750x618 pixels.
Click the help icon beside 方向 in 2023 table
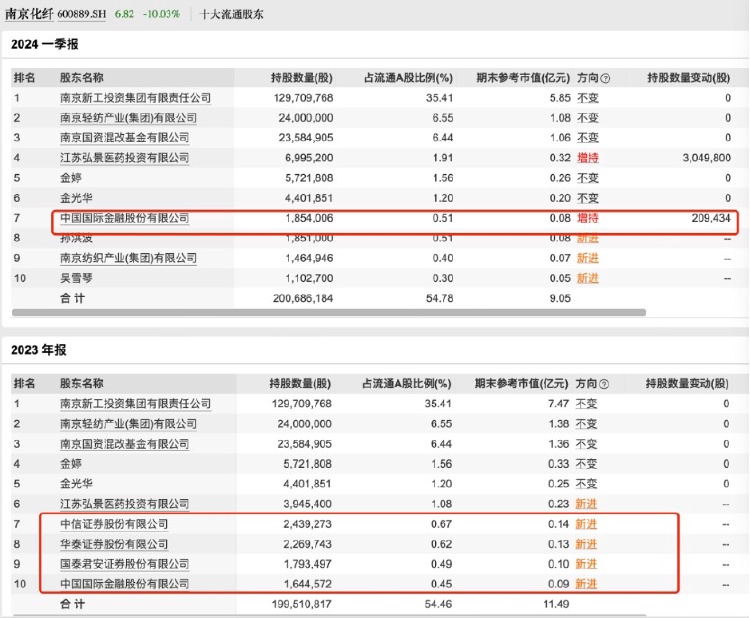click(604, 384)
